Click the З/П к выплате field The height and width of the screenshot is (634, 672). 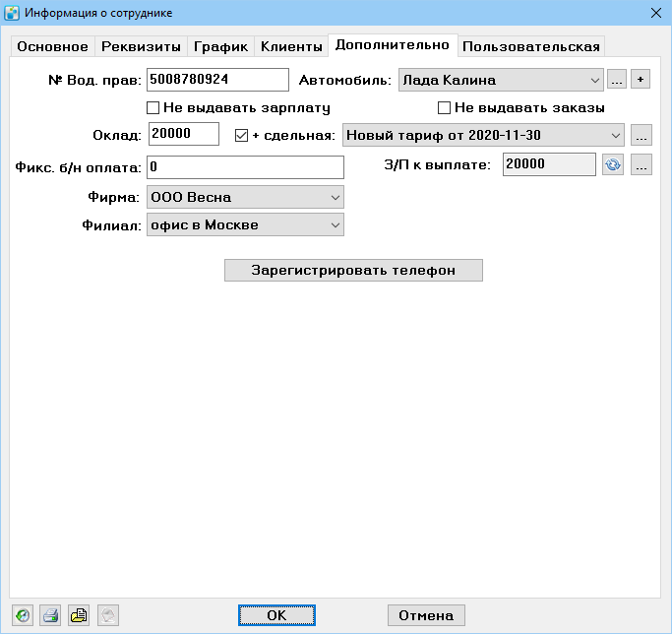pos(549,164)
